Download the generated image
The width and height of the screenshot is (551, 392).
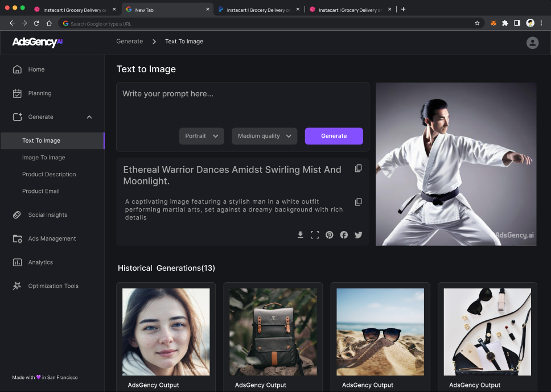coord(300,235)
